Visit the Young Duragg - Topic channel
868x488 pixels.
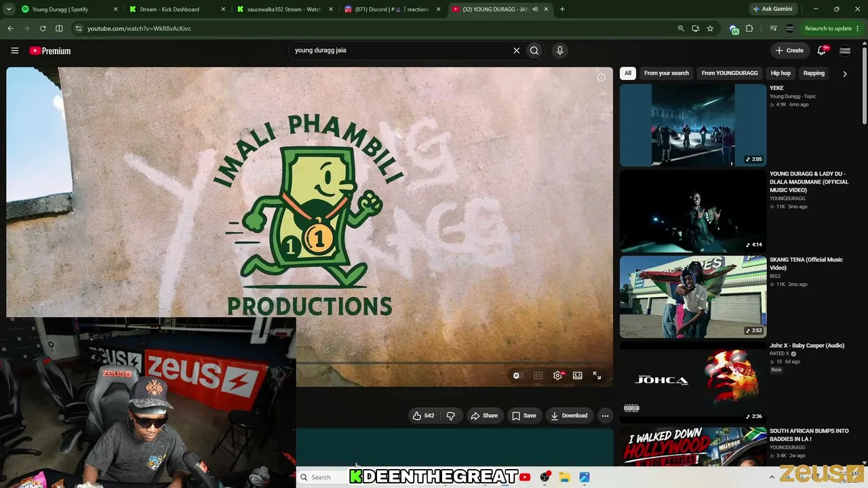[x=793, y=96]
